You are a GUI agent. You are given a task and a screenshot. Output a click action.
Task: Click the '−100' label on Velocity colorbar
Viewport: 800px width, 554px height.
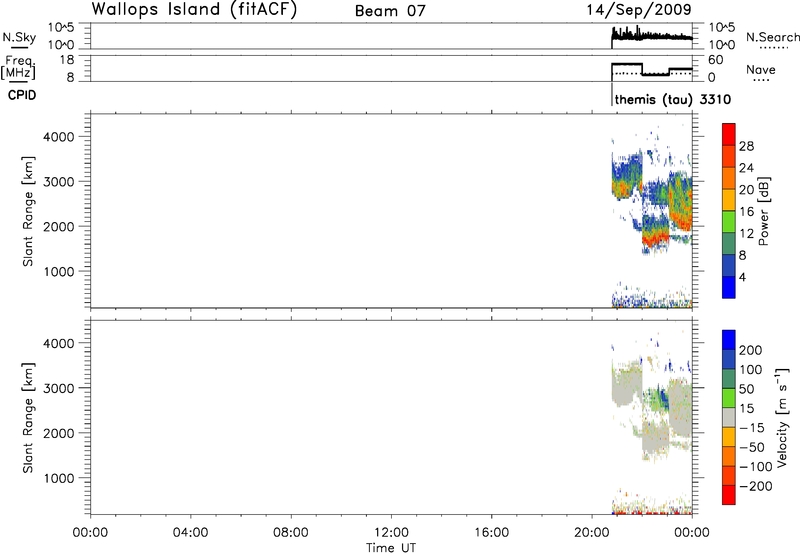[756, 467]
